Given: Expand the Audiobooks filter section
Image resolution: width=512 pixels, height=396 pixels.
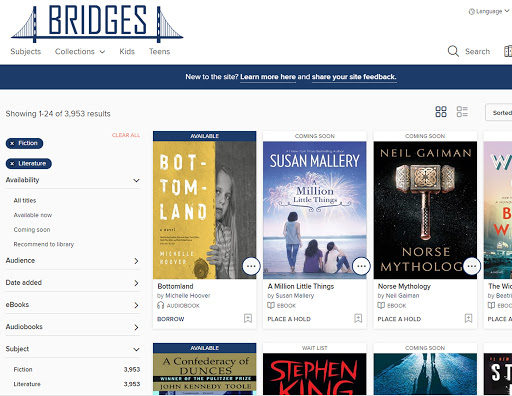Looking at the screenshot, I should 73,327.
